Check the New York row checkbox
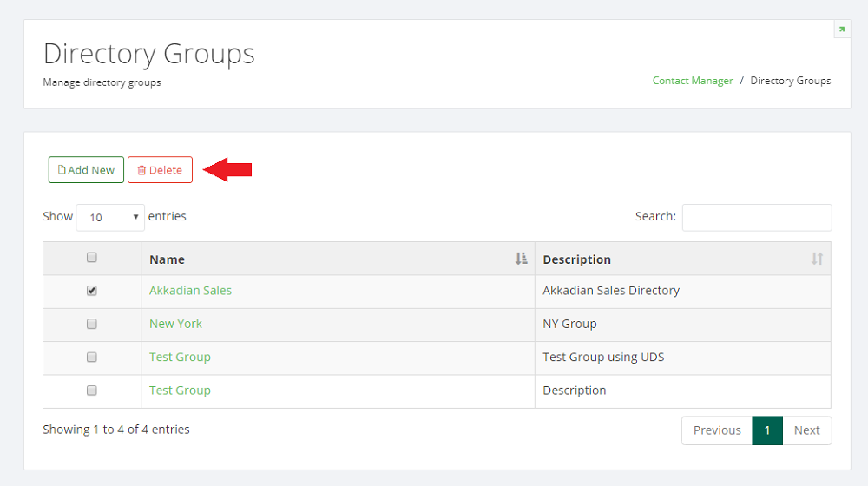The height and width of the screenshot is (486, 868). pos(92,324)
